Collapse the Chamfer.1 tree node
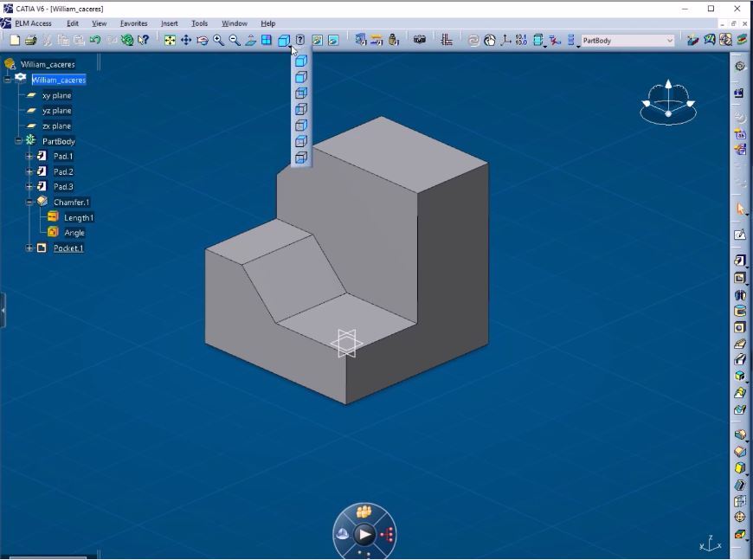This screenshot has height=560, width=753. tap(29, 202)
